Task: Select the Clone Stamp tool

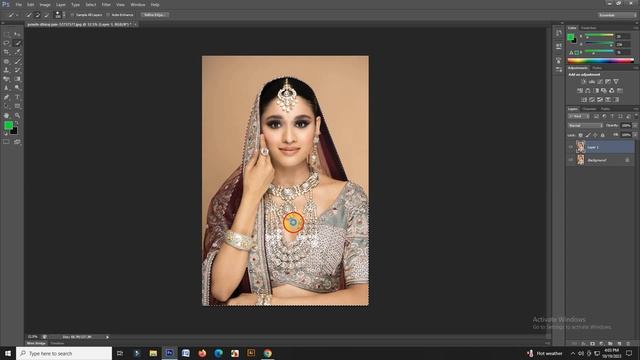Action: click(7, 70)
